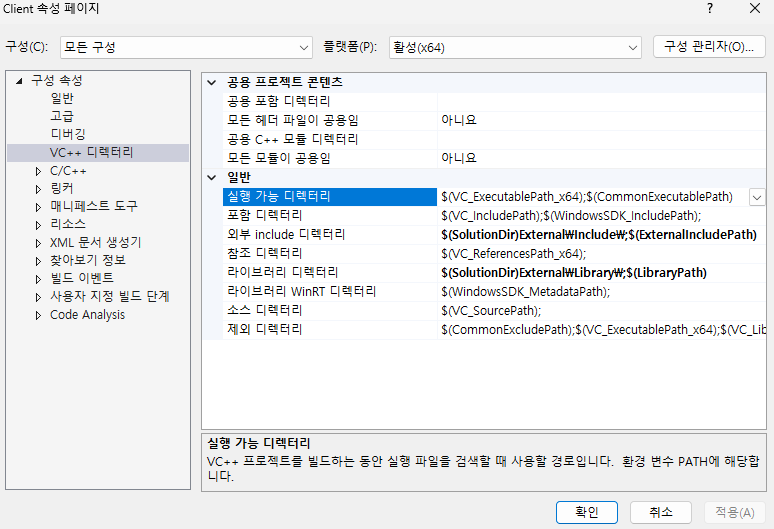
Task: Cancel with the 취소 button
Action: pyautogui.click(x=660, y=512)
